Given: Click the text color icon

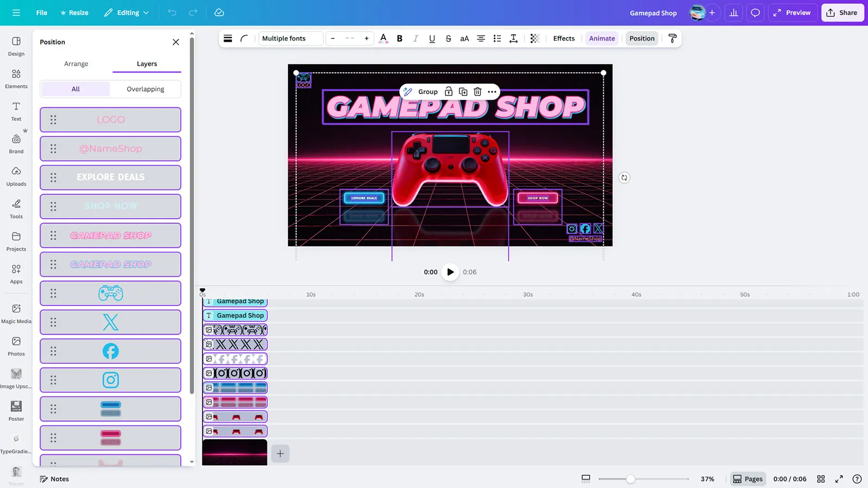Looking at the screenshot, I should [x=384, y=38].
